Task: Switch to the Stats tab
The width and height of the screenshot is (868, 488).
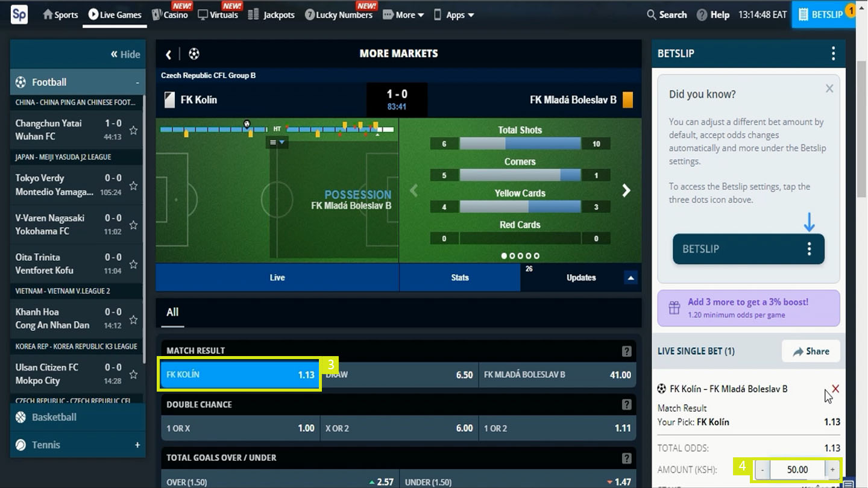Action: [460, 278]
